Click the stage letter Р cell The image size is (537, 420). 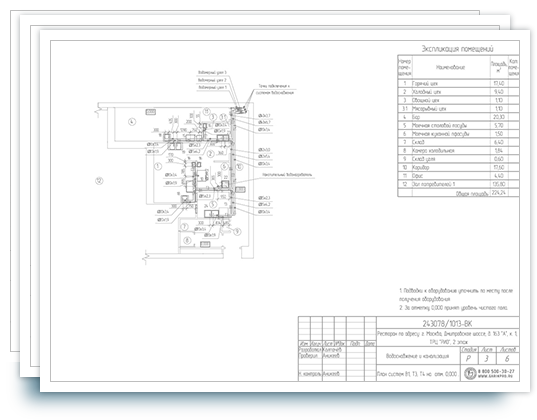click(469, 359)
